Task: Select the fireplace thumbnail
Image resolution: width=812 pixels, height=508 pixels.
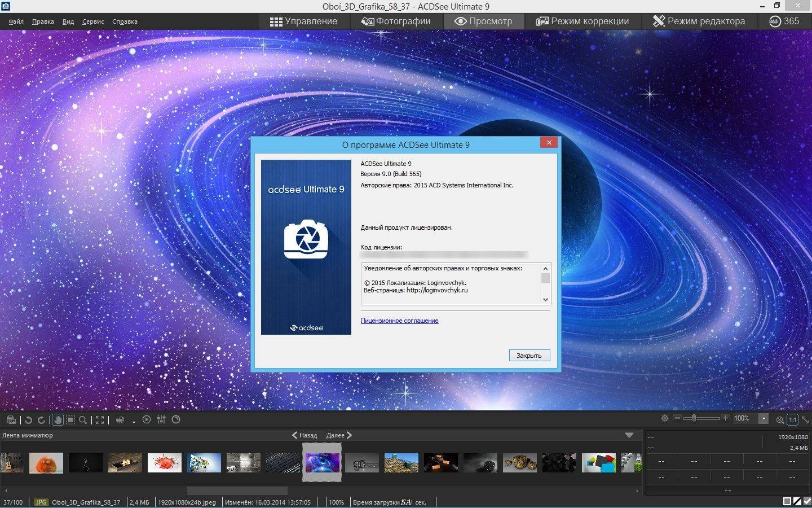Action: point(125,463)
